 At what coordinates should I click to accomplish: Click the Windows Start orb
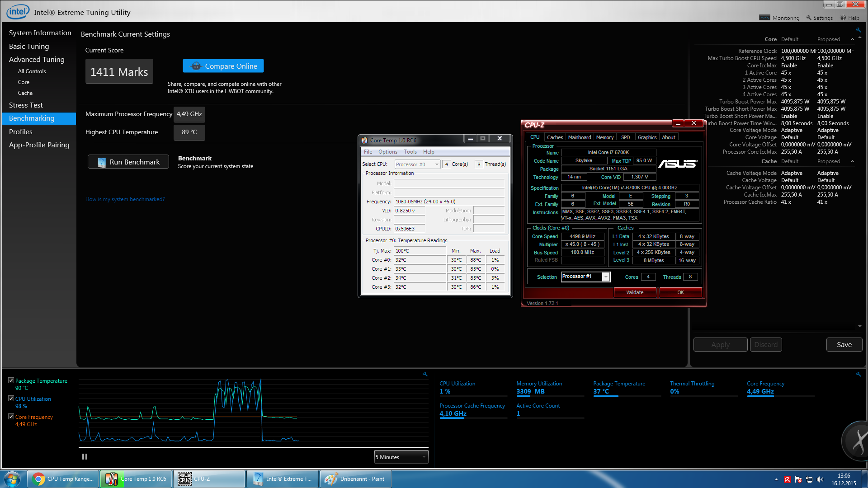12,479
